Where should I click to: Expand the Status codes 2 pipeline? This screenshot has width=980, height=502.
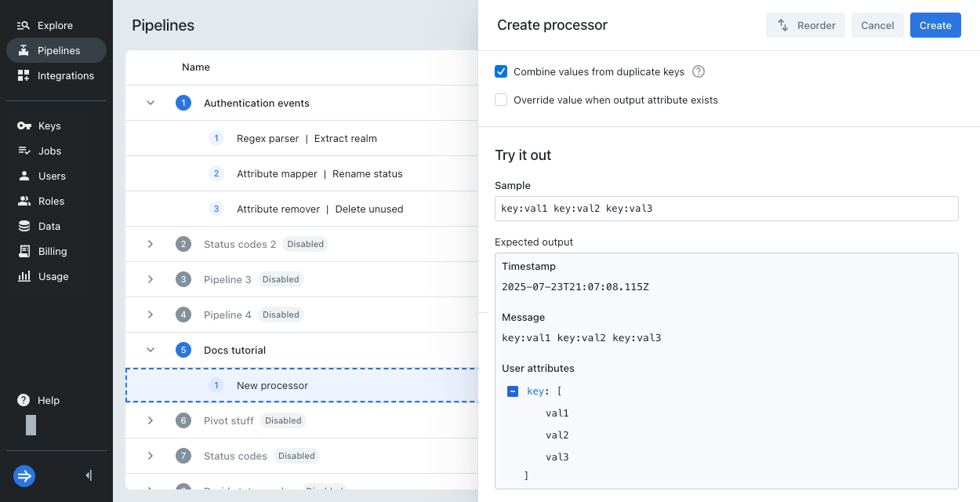click(151, 244)
